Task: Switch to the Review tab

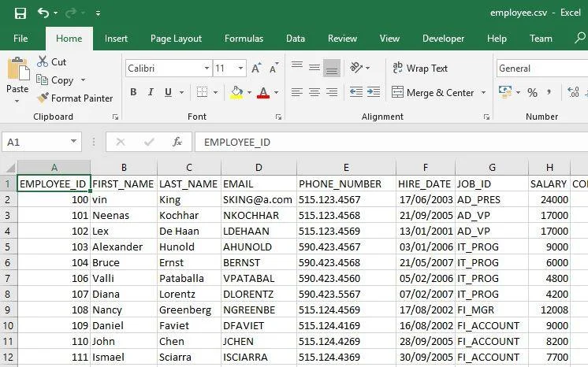Action: point(342,39)
